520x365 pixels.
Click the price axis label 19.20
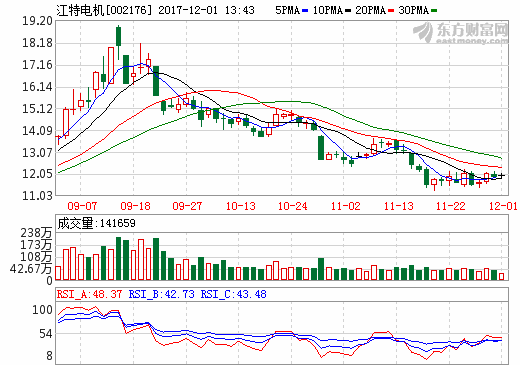point(37,21)
